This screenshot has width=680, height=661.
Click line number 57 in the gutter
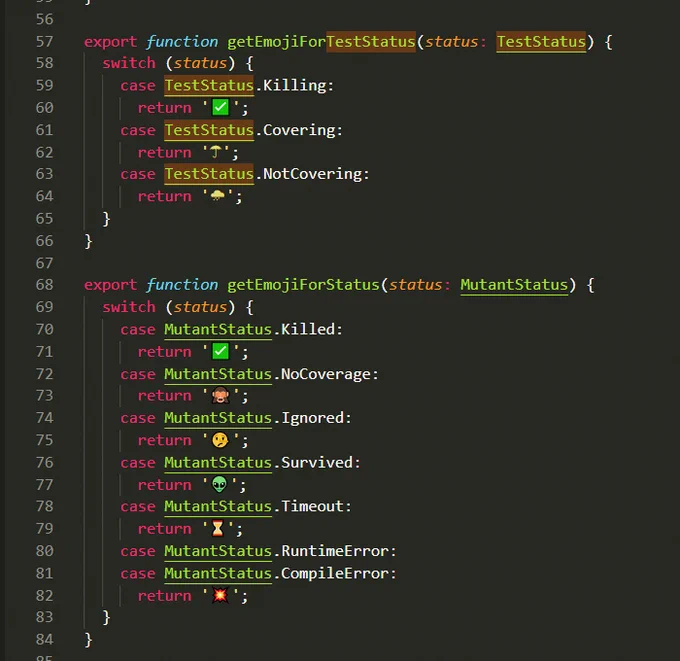pos(45,42)
